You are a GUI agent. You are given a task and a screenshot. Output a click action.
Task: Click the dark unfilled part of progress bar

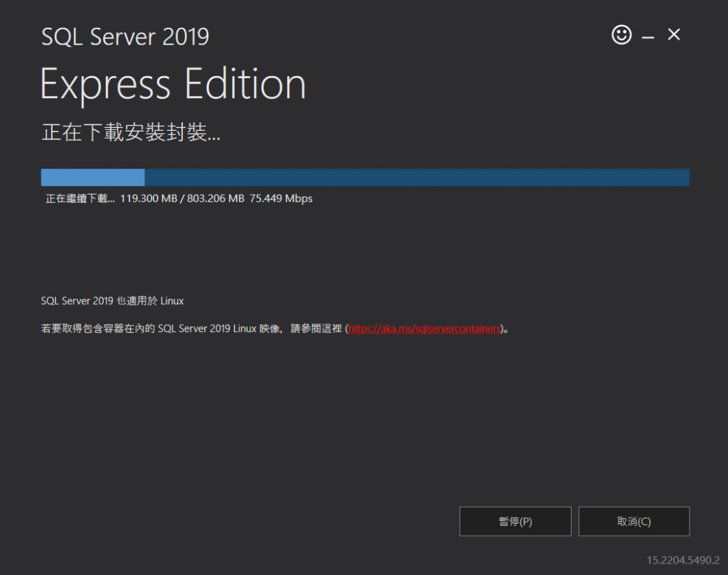[417, 177]
